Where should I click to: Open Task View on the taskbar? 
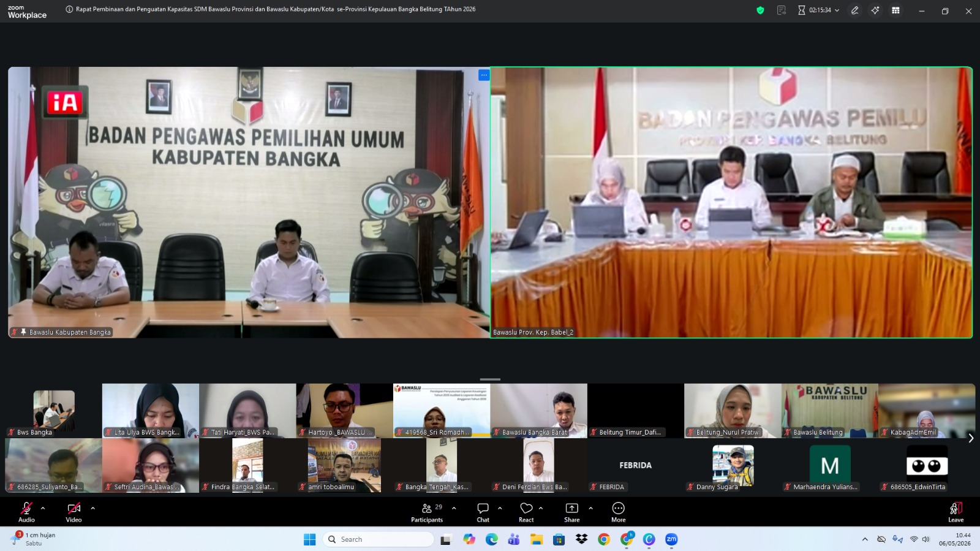click(446, 539)
